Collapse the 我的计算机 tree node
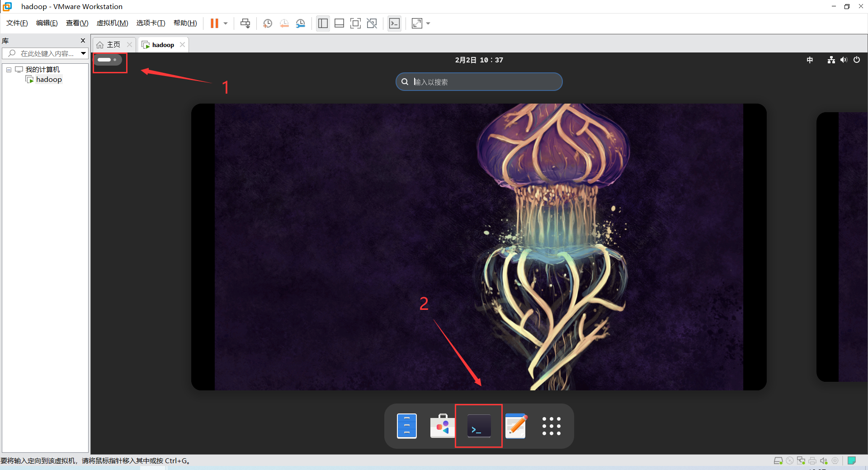This screenshot has height=470, width=868. (9, 70)
